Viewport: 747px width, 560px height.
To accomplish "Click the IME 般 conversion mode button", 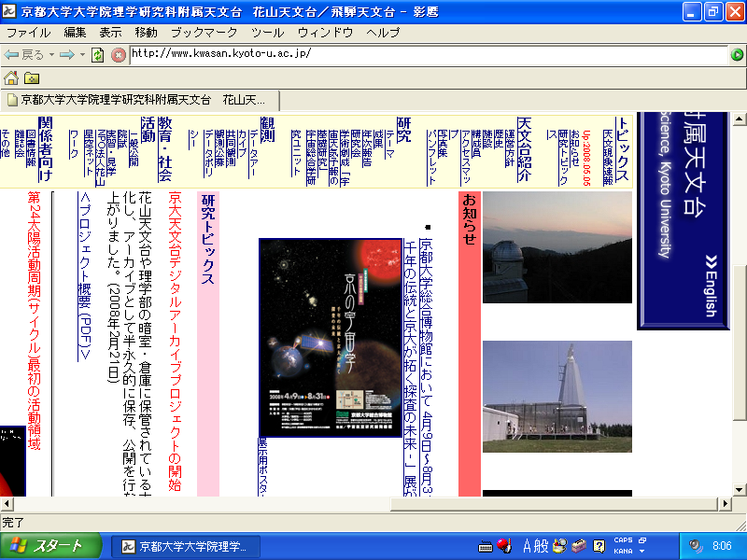I will (542, 546).
